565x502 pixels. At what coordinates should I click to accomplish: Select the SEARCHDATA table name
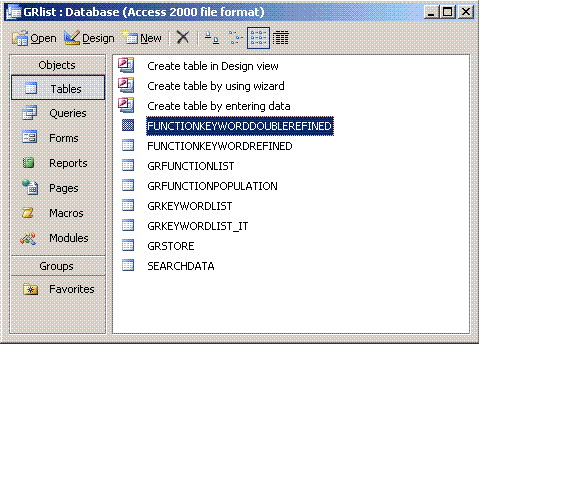[x=181, y=266]
